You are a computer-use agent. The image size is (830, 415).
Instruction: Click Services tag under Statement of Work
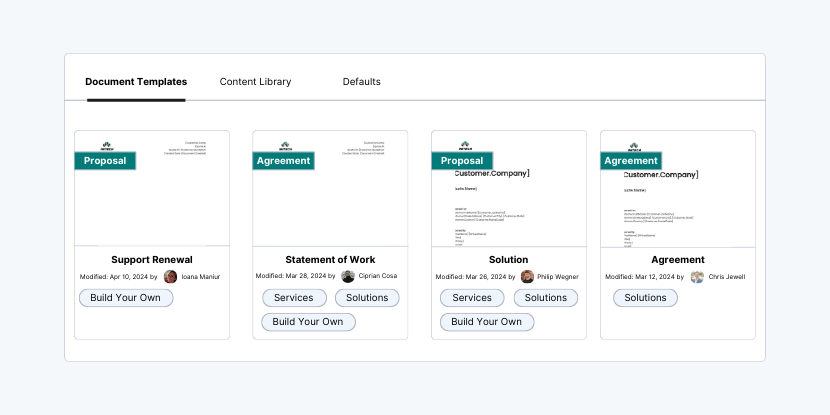point(294,298)
